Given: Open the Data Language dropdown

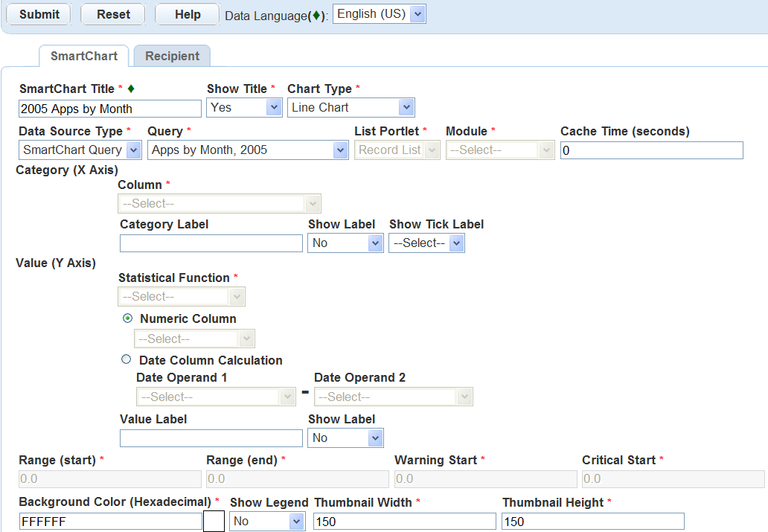Looking at the screenshot, I should (x=379, y=14).
